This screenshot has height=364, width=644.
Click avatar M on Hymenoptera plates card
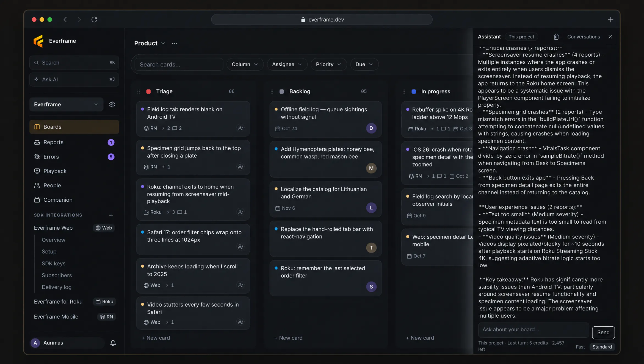pos(371,168)
